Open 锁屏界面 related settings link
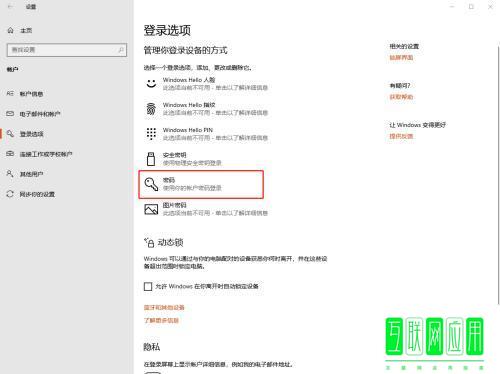 coord(401,58)
